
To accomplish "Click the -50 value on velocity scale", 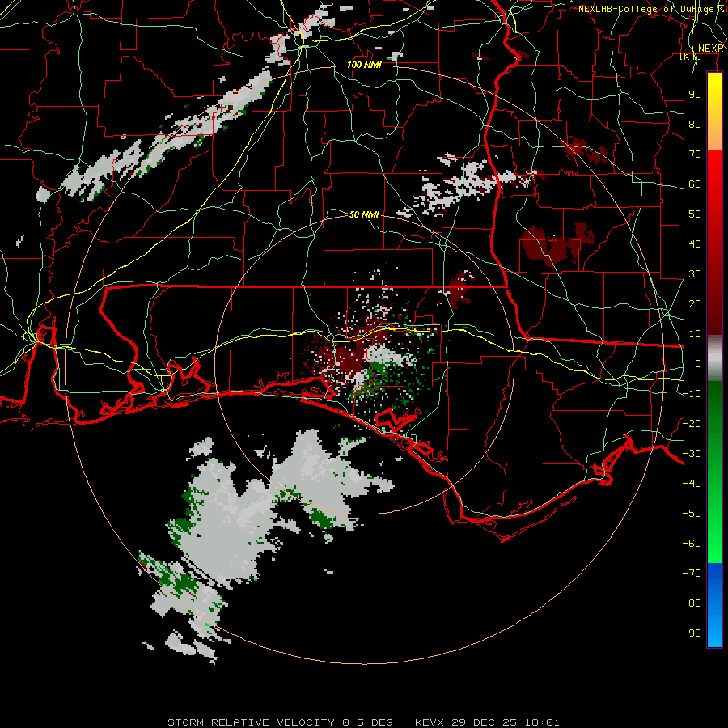I will 692,513.
